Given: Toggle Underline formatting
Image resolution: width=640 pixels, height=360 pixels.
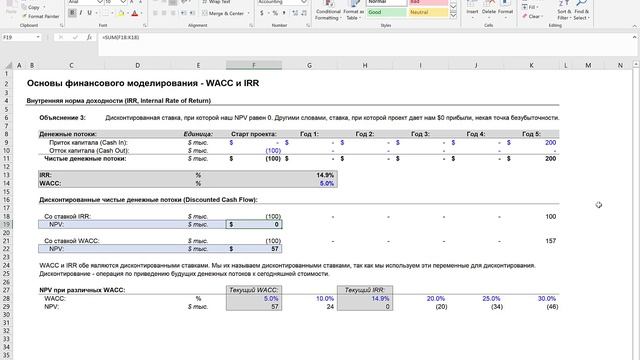Looking at the screenshot, I should click(x=89, y=13).
